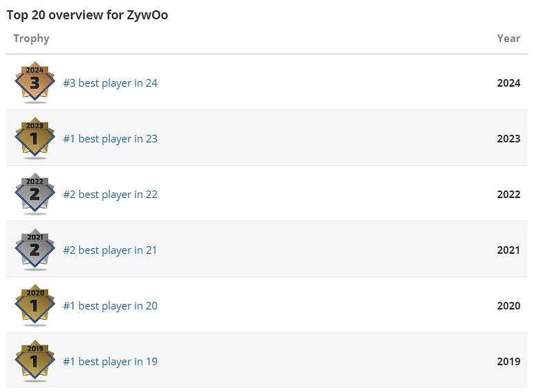Click the year 2020 cell
This screenshot has width=536, height=392.
point(508,306)
